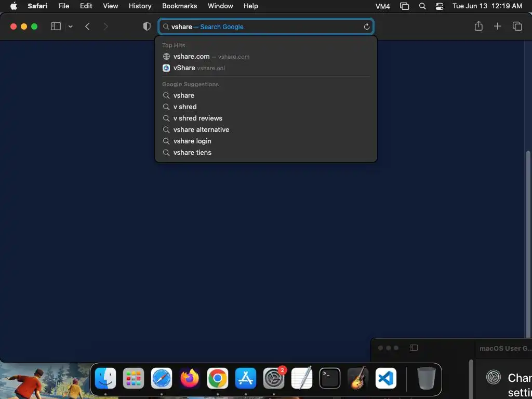Open Spotlight search in the menu bar
The height and width of the screenshot is (399, 532).
click(422, 6)
